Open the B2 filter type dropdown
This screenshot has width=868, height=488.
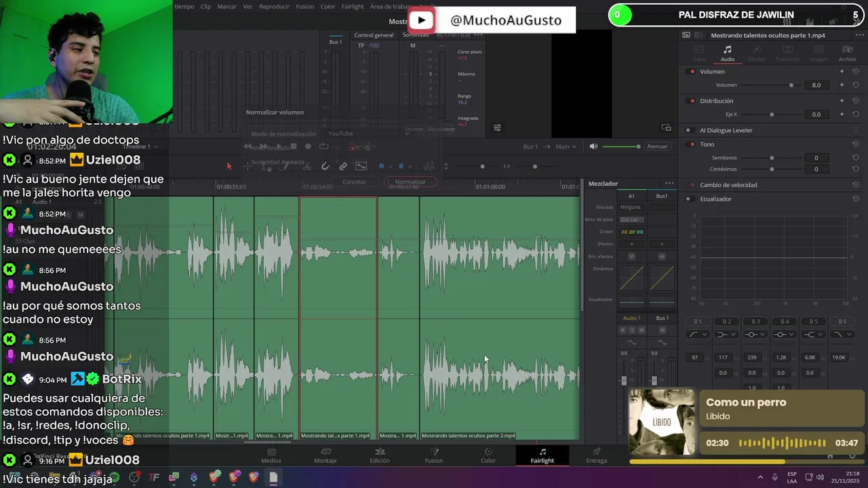(x=727, y=334)
